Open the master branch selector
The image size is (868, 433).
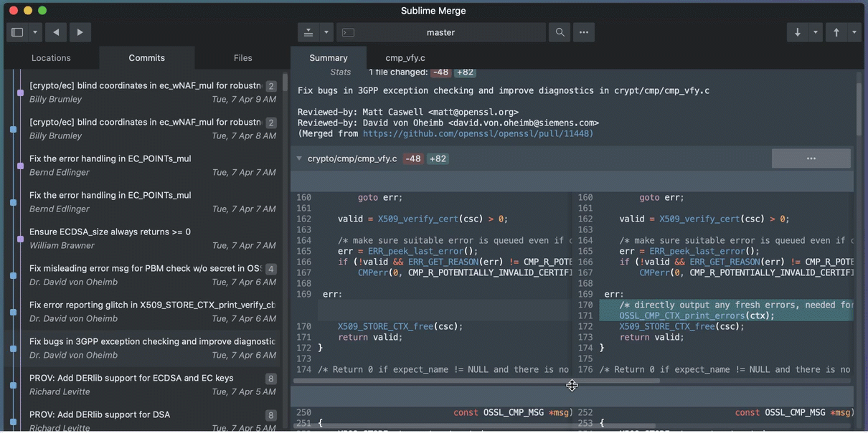point(440,32)
